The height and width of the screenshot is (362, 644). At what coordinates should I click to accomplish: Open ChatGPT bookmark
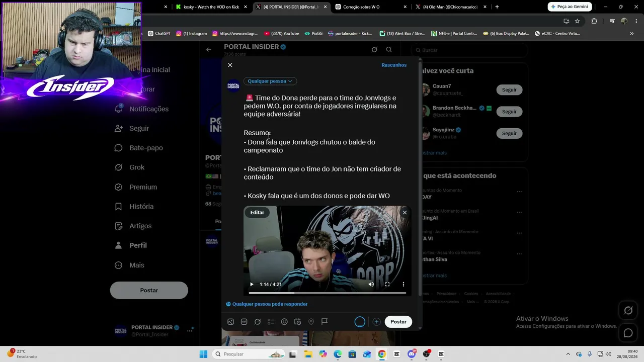tap(159, 34)
